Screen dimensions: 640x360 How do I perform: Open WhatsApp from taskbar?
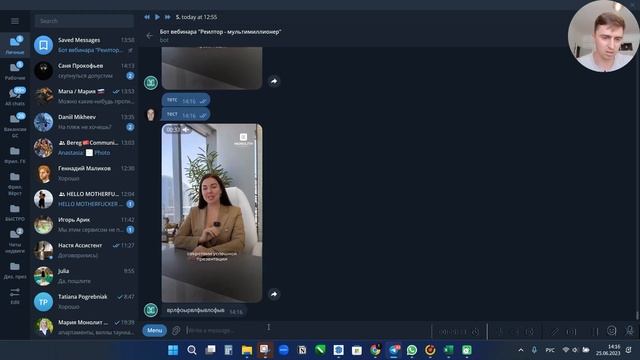tap(412, 350)
